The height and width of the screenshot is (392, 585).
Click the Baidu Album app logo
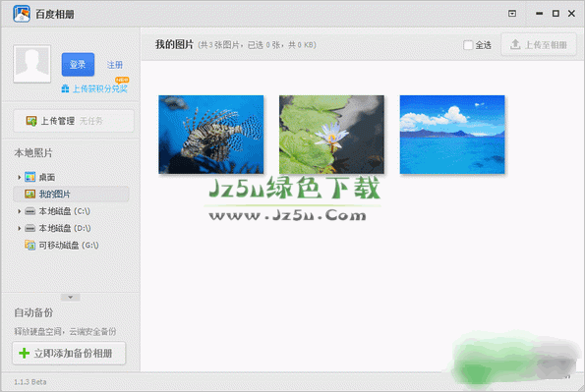click(22, 14)
